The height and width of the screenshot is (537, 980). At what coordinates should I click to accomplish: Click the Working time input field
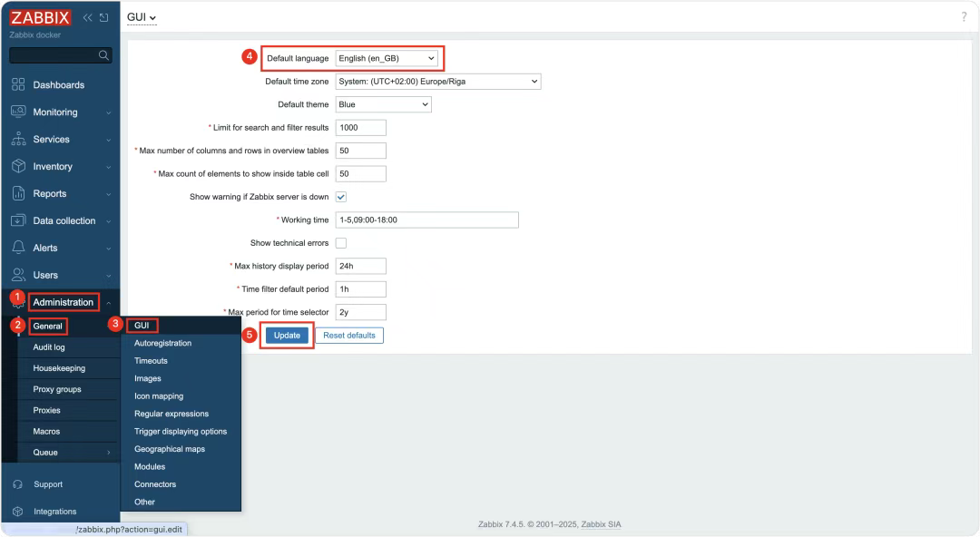426,220
